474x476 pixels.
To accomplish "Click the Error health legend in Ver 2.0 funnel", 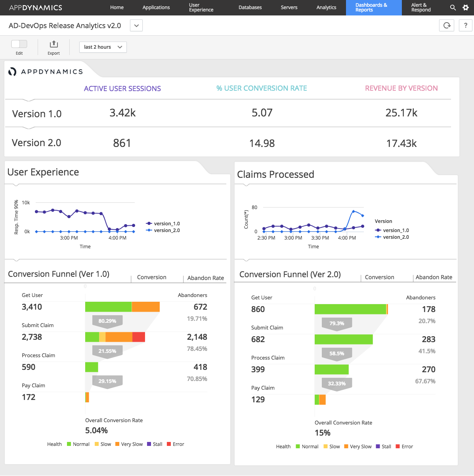I will (404, 447).
